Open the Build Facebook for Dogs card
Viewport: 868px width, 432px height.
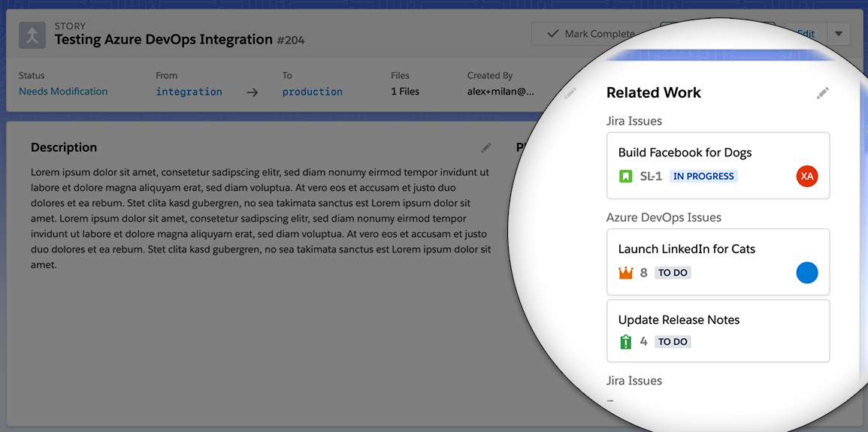coord(718,165)
